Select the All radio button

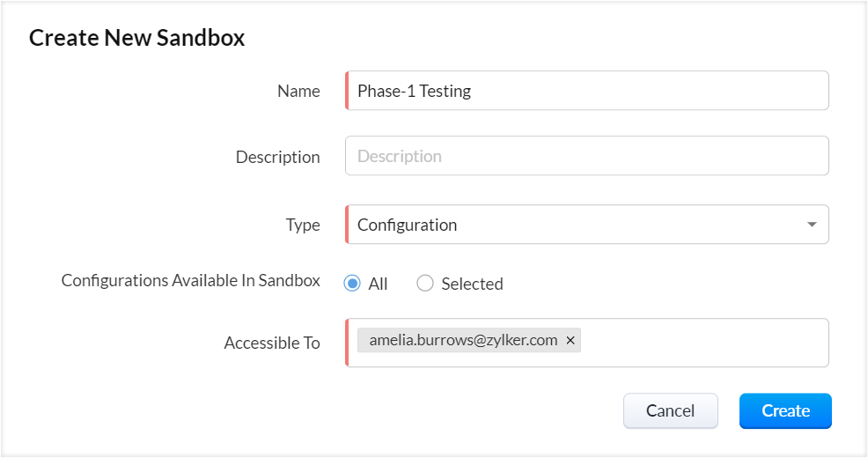(352, 284)
